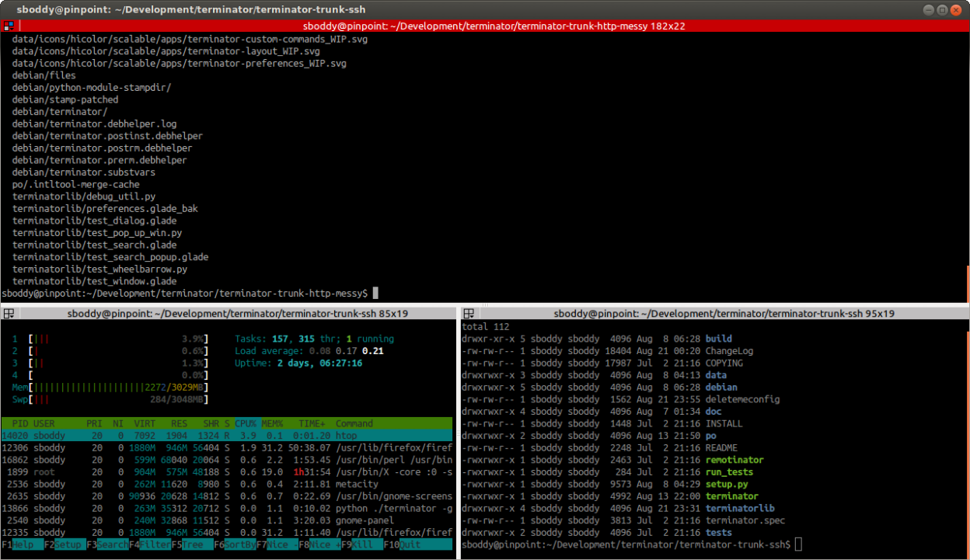
Task: Open the F2 Setup menu in htop
Action: tap(65, 545)
